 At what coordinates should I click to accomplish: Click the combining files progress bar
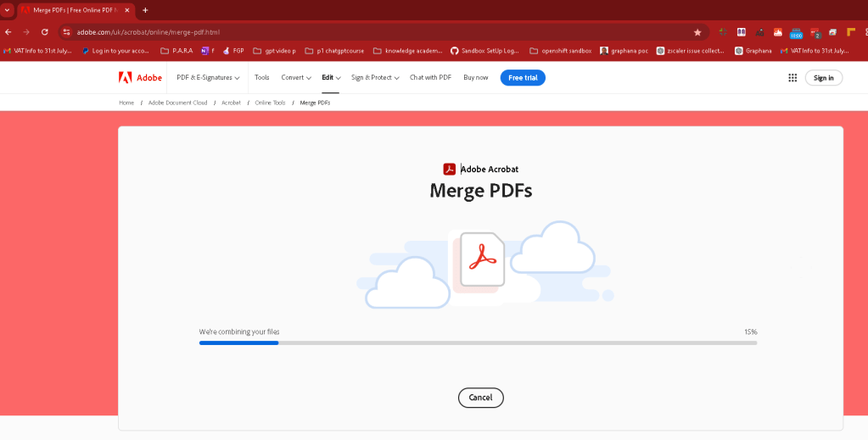(x=478, y=343)
